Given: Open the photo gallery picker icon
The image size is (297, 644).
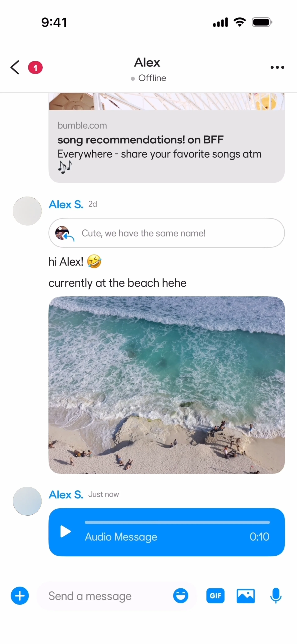Looking at the screenshot, I should pos(245,596).
